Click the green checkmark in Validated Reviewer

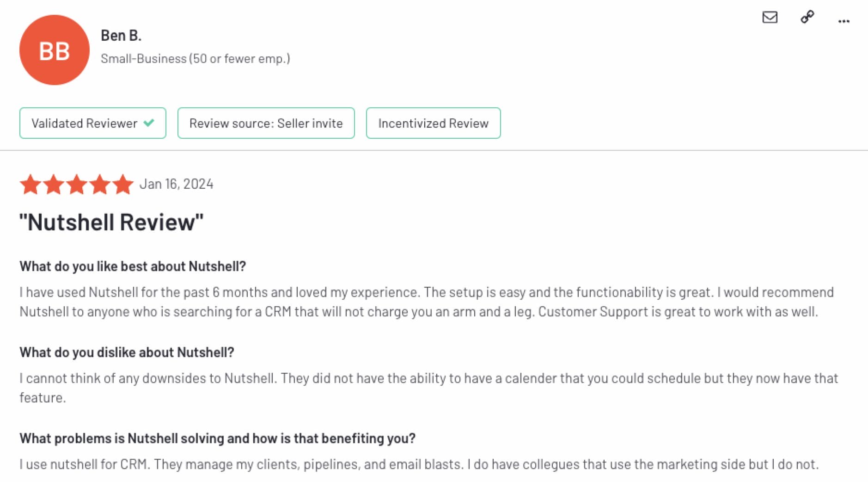149,123
